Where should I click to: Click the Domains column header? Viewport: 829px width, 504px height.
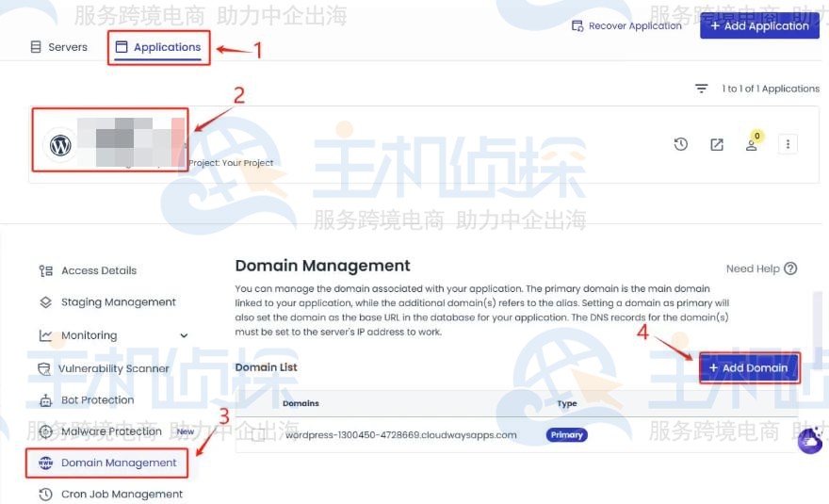coord(301,403)
